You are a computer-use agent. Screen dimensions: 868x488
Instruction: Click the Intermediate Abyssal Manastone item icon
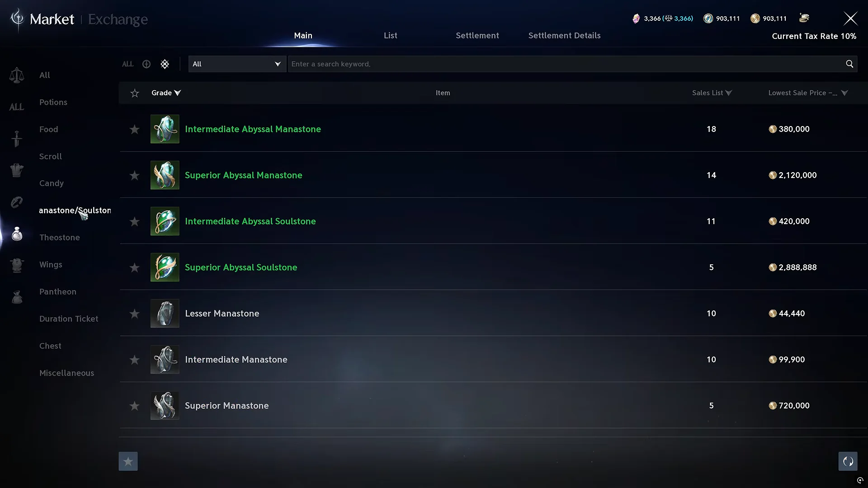point(165,129)
